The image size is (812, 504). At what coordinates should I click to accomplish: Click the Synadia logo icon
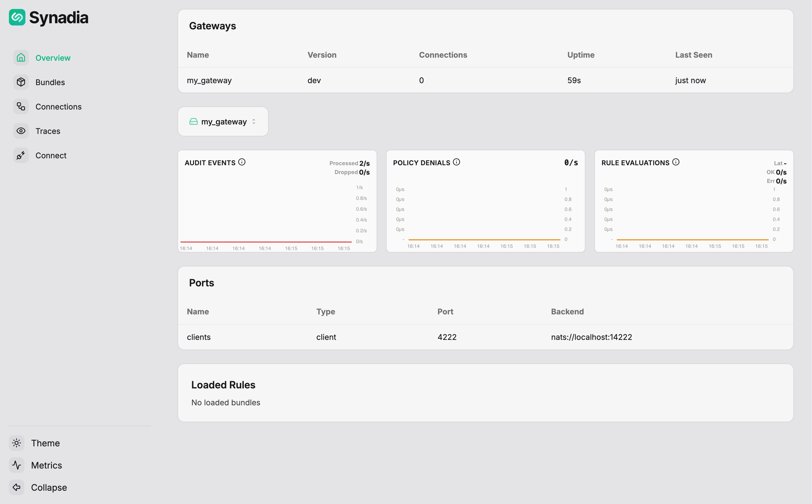17,17
